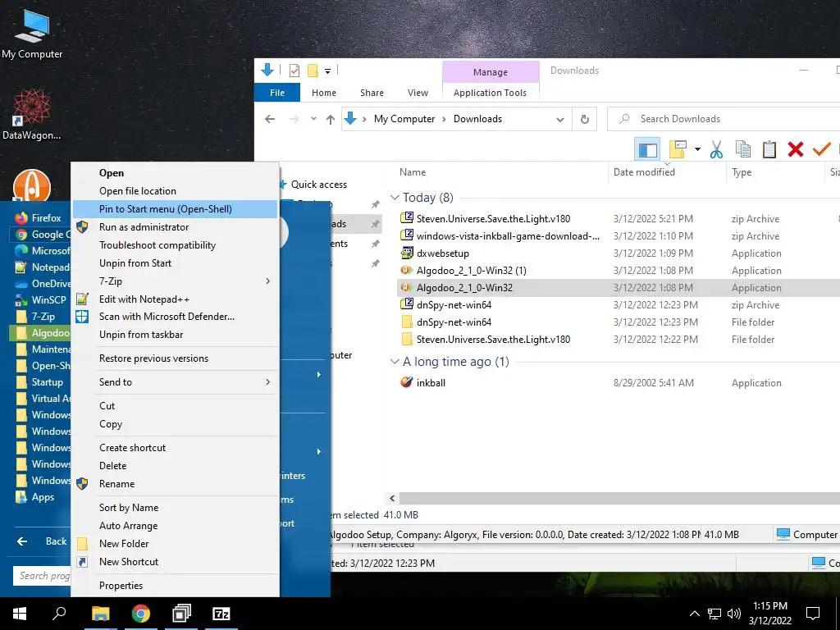Sort by Name column header

[413, 172]
